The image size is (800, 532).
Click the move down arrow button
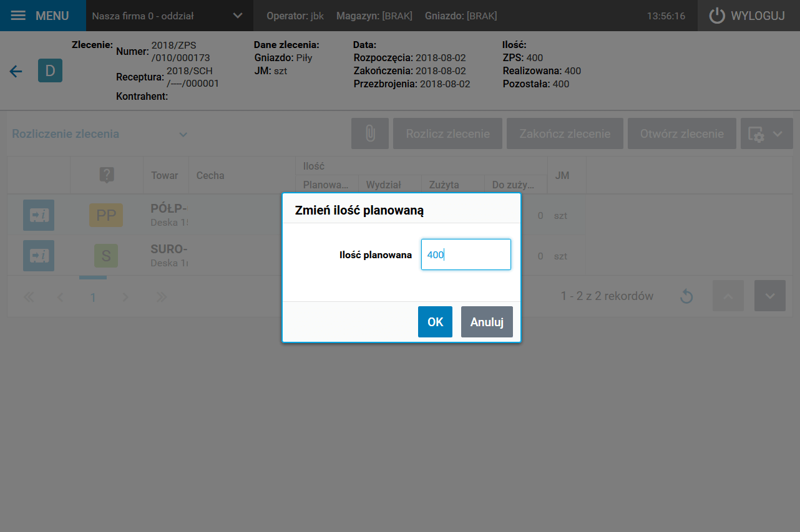[x=770, y=296]
